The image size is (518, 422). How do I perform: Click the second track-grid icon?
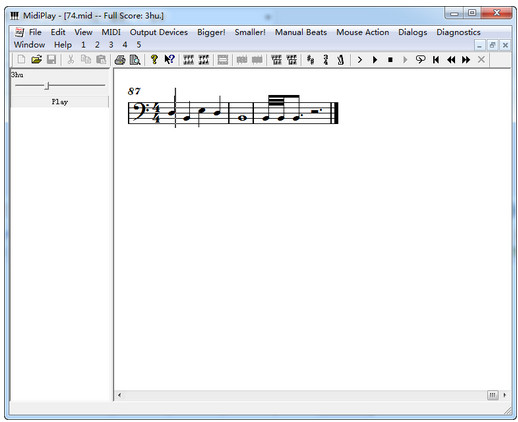pos(292,60)
